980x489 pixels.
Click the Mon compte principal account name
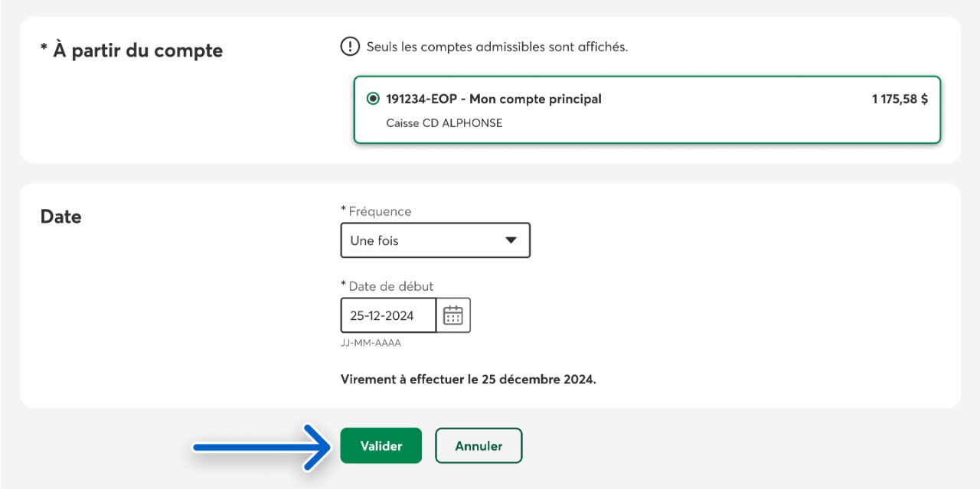click(x=535, y=99)
